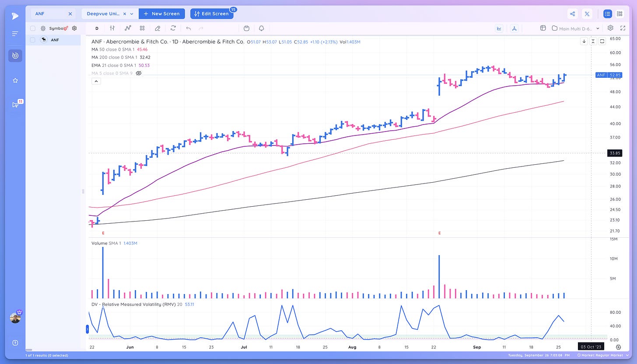The image size is (637, 364).
Task: Open the Deepvue Uni... tab dropdown chevron
Action: point(132,14)
